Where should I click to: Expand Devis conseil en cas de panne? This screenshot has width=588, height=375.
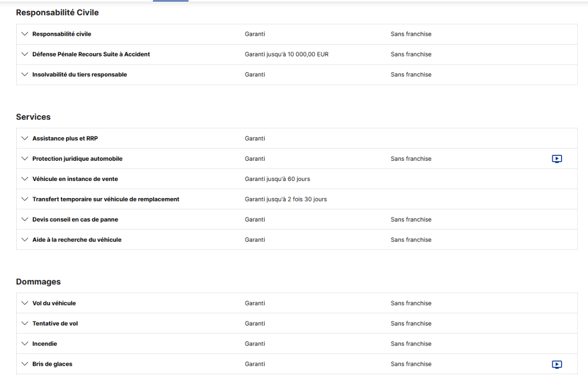25,220
